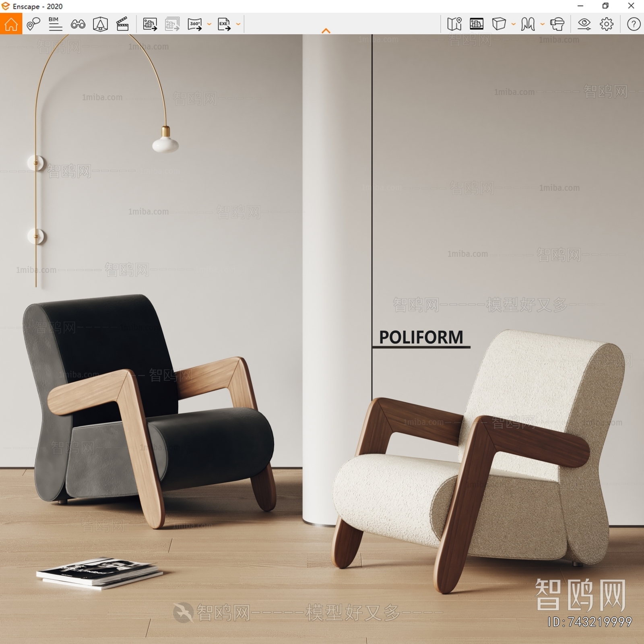Export a 360-degree panorama

pyautogui.click(x=195, y=24)
